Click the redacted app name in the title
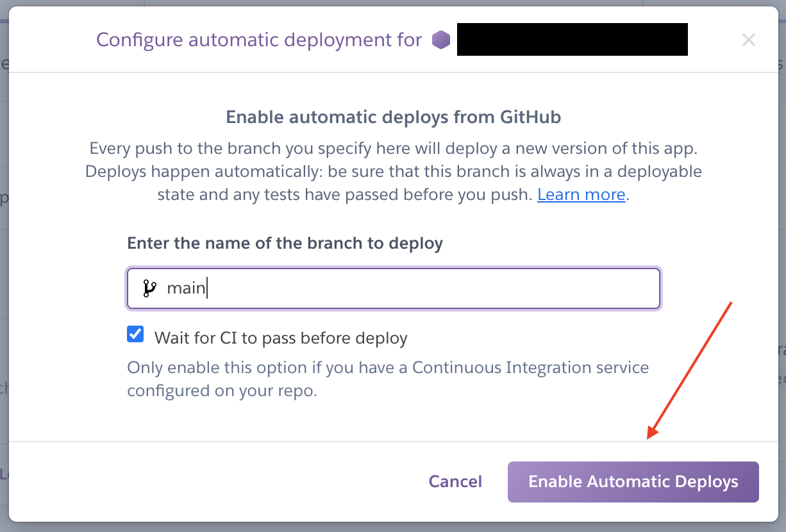This screenshot has height=532, width=786. point(572,39)
